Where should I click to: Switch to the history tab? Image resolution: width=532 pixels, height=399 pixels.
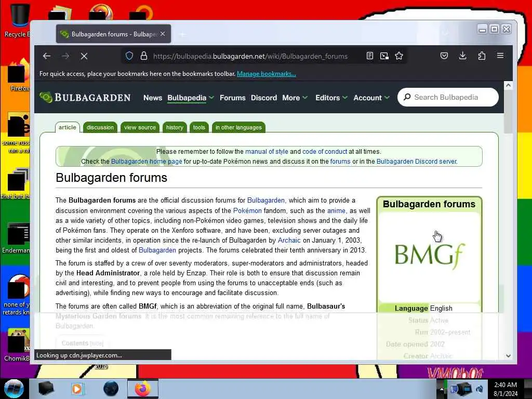(175, 127)
